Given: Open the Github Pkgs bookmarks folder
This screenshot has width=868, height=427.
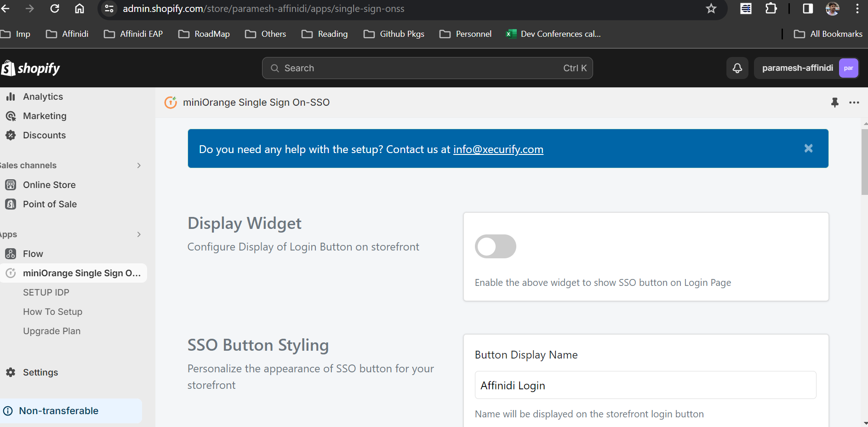Looking at the screenshot, I should (394, 34).
